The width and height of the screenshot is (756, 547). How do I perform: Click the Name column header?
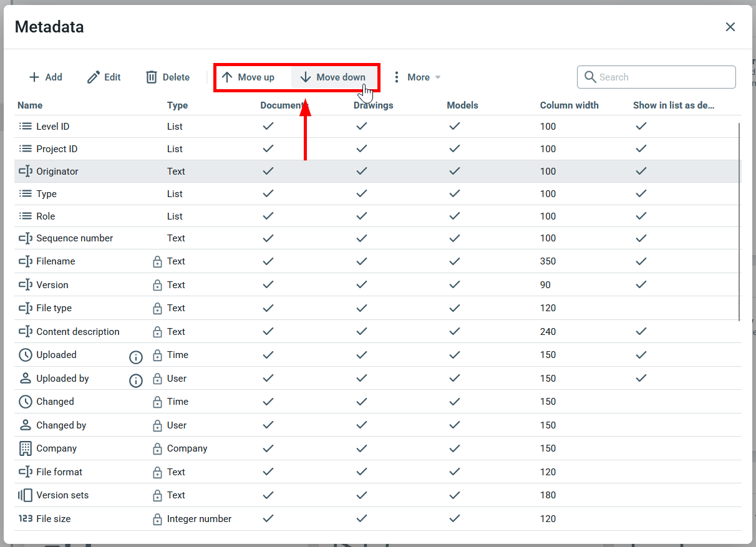click(30, 105)
